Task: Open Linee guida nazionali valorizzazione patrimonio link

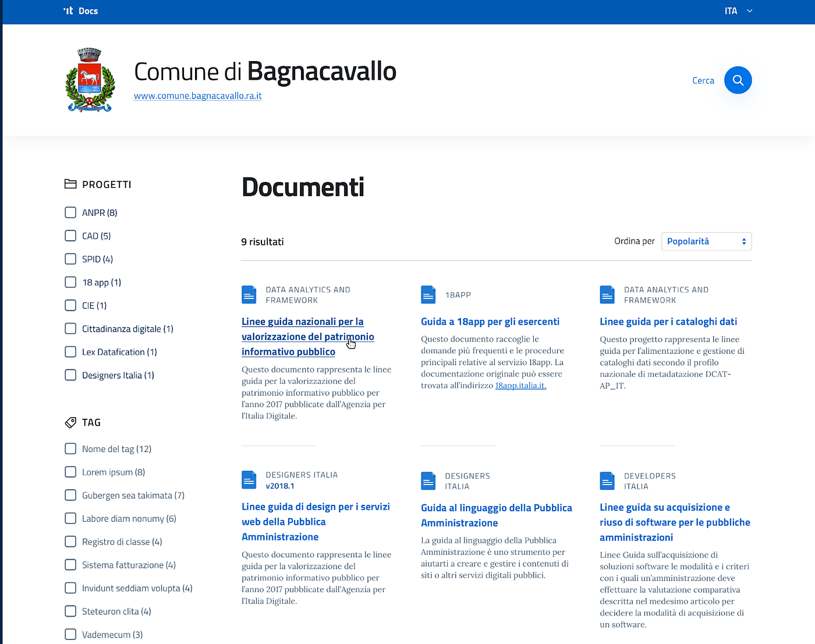Action: [x=308, y=337]
